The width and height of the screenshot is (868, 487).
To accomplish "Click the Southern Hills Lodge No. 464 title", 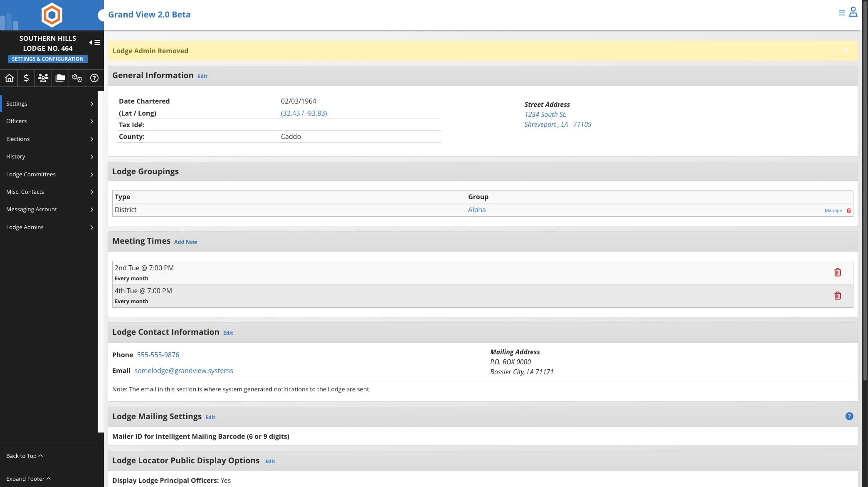I will (x=47, y=43).
